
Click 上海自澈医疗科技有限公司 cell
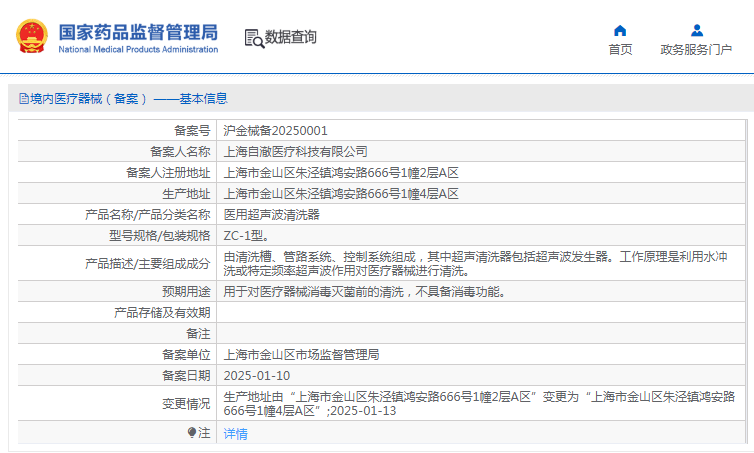pyautogui.click(x=296, y=152)
